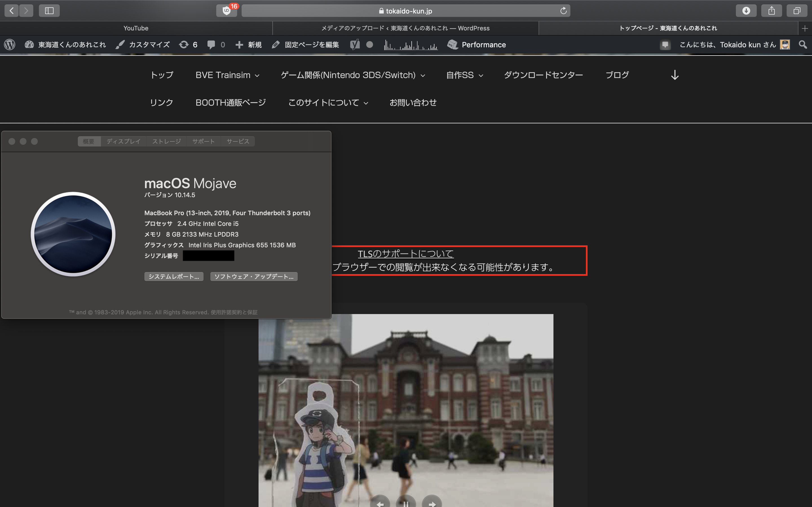Screen dimensions: 812x507
Task: Advance the slideshow with the right arrow
Action: pyautogui.click(x=432, y=503)
